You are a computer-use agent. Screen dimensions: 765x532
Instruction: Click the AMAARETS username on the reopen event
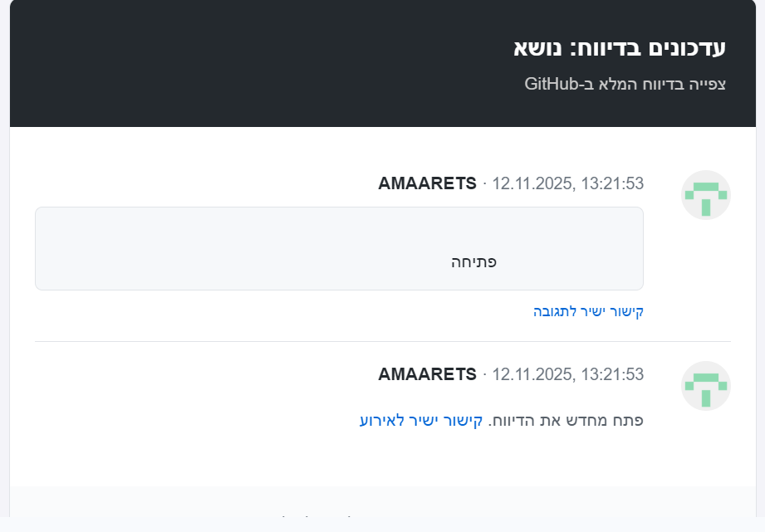pos(427,374)
